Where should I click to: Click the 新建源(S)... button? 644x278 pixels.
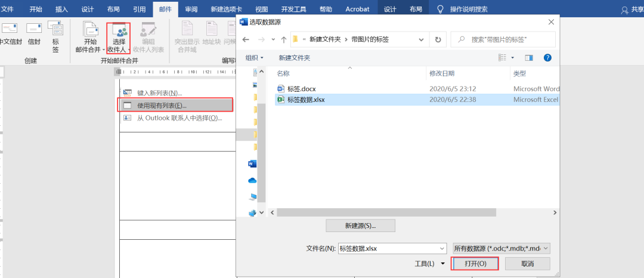pos(360,226)
